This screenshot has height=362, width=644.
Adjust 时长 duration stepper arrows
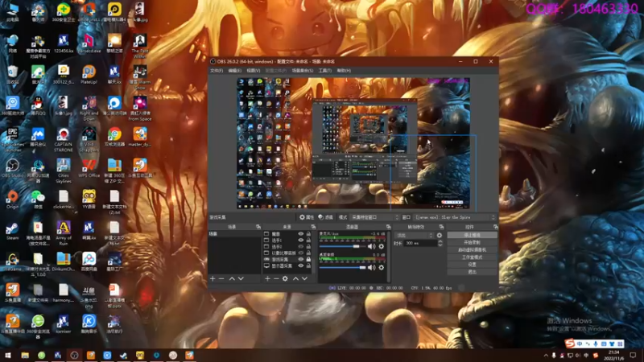(x=440, y=244)
